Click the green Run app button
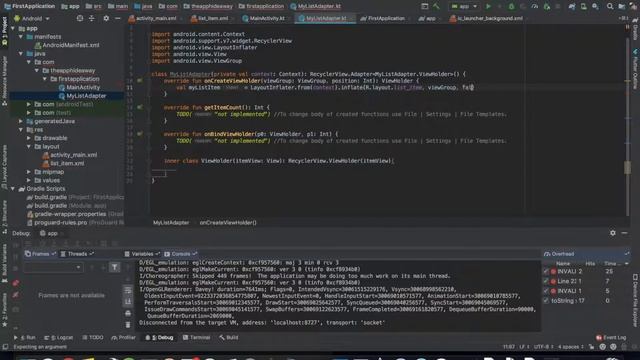 click(x=488, y=6)
